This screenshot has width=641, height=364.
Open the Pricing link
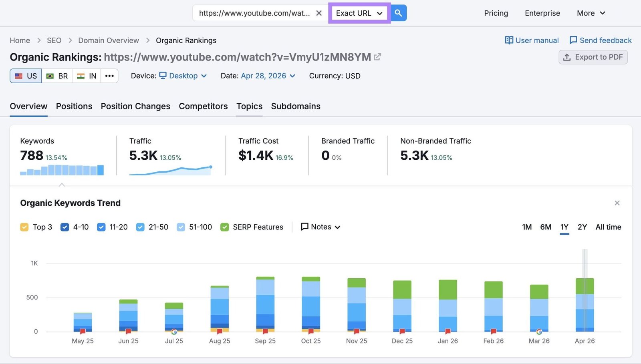pyautogui.click(x=496, y=13)
